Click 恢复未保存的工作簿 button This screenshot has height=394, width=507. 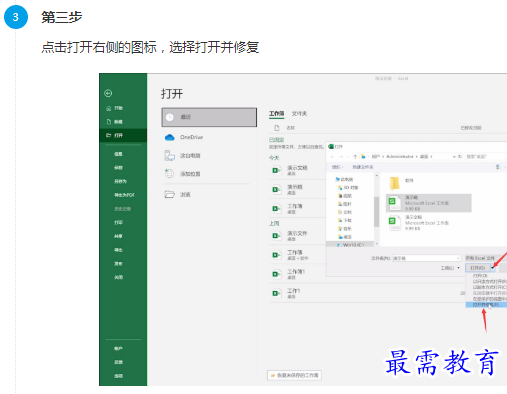294,375
